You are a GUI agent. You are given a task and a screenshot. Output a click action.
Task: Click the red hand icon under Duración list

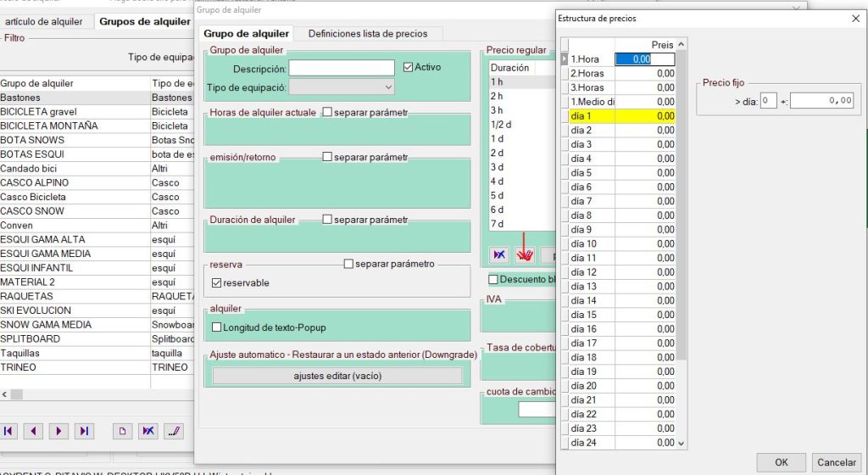(524, 255)
